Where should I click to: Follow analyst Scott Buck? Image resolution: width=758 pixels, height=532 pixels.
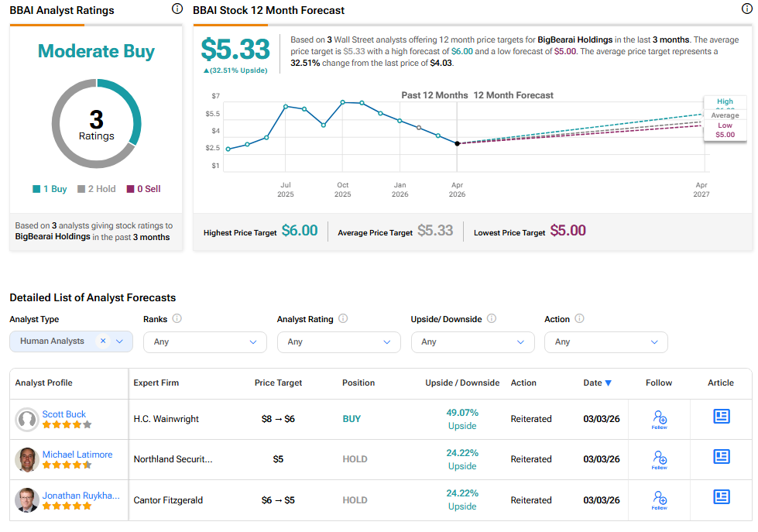659,419
